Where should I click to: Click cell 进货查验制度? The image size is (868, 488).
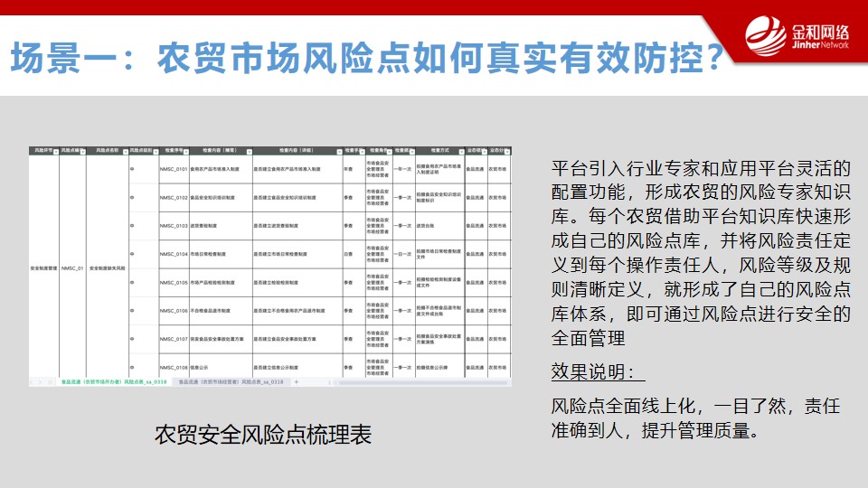pyautogui.click(x=221, y=226)
